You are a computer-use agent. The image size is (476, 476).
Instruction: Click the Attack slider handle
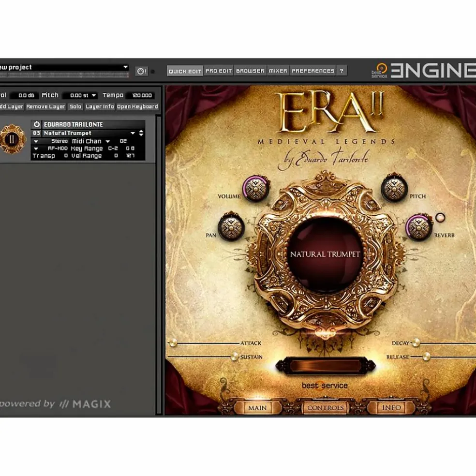pyautogui.click(x=173, y=343)
